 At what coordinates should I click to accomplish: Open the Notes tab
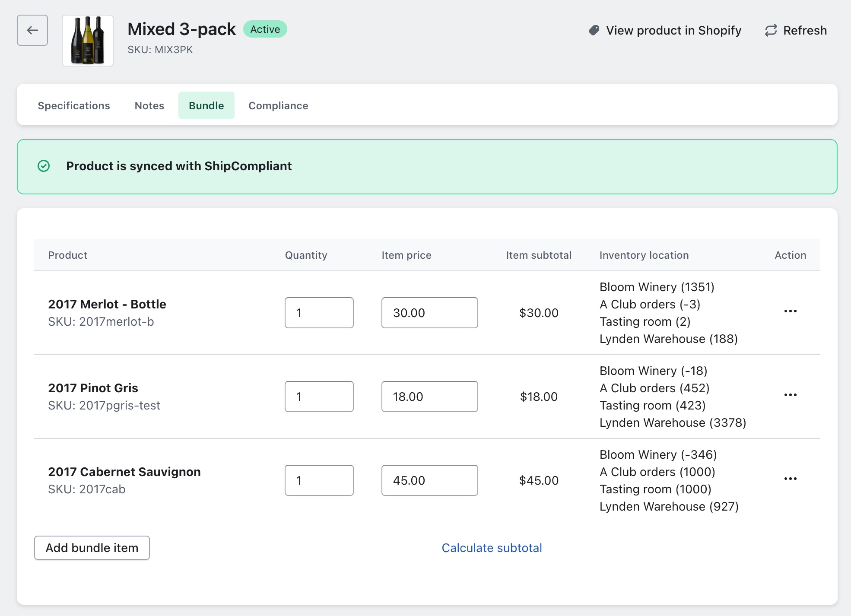coord(149,106)
